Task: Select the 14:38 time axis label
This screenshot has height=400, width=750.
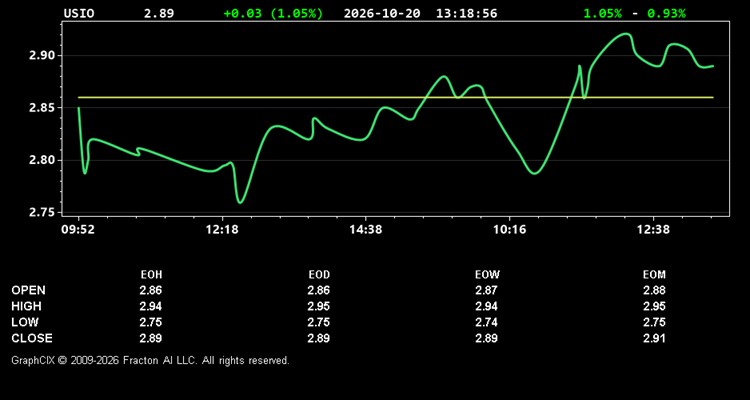Action: [x=365, y=230]
